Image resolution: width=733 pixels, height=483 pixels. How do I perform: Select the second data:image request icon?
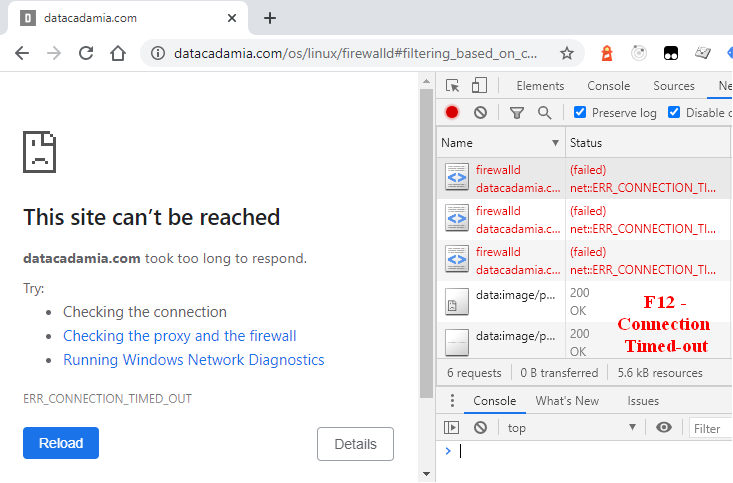(456, 342)
